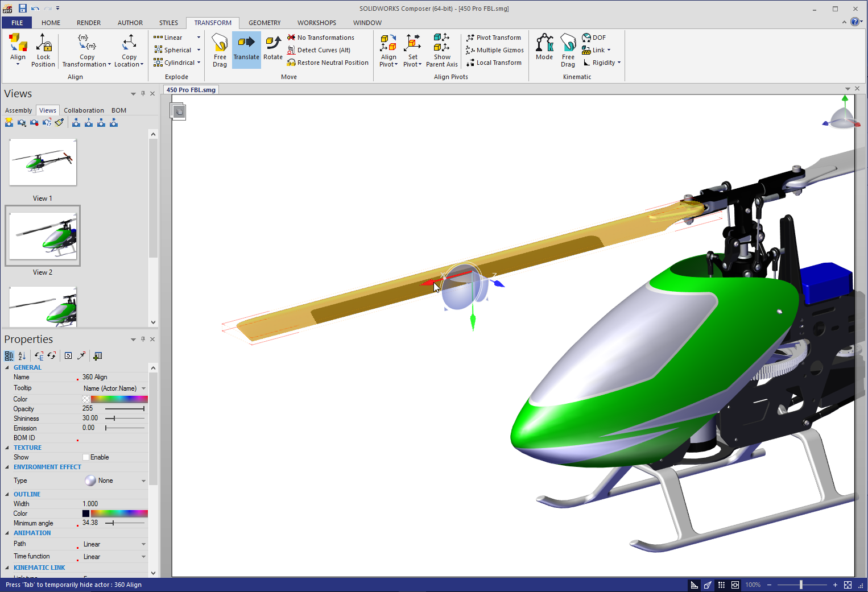Collapse the GENERAL properties section
868x592 pixels.
tap(7, 367)
